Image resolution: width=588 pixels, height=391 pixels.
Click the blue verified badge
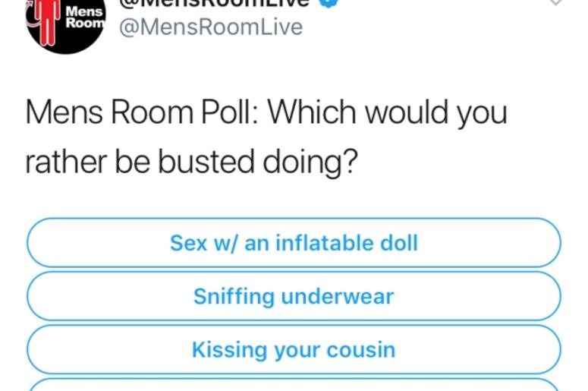(x=329, y=3)
